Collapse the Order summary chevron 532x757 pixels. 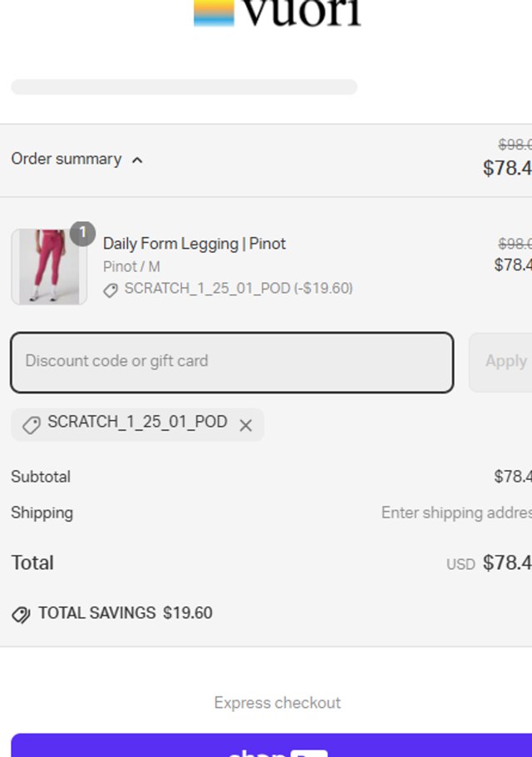[137, 160]
